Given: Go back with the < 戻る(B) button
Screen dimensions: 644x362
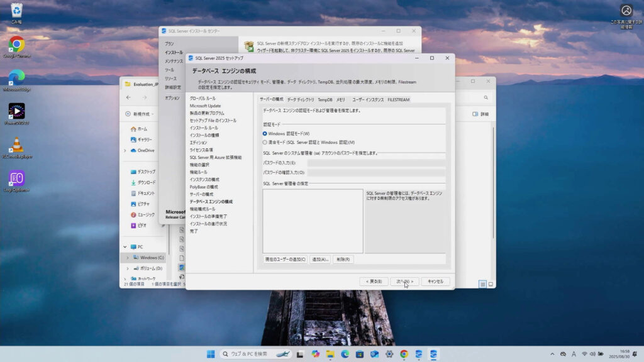Looking at the screenshot, I should coord(374,282).
